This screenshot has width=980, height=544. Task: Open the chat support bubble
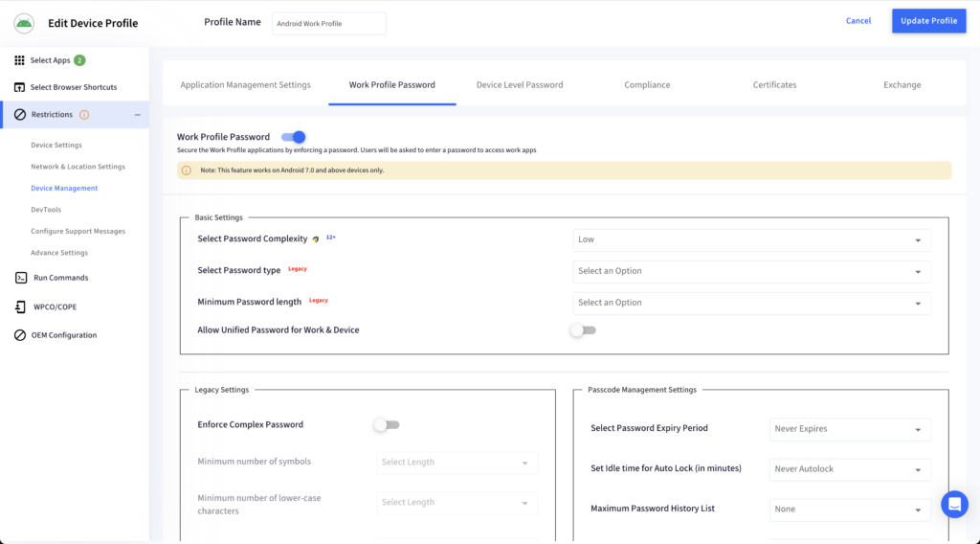coord(954,504)
